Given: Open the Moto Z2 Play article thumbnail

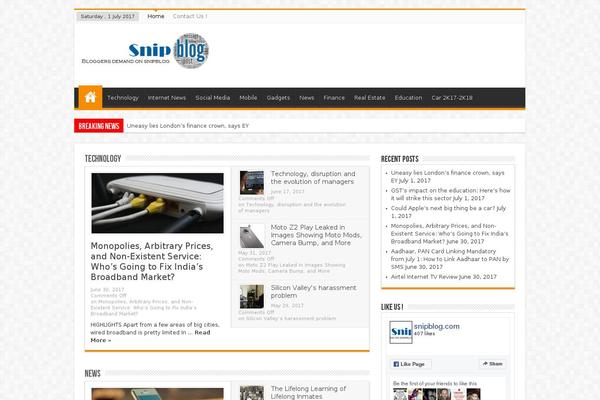Looking at the screenshot, I should [x=252, y=236].
